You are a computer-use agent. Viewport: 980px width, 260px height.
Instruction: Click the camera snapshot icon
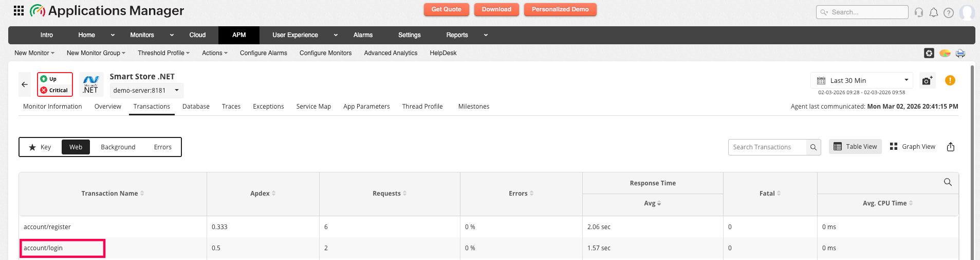[x=927, y=81]
